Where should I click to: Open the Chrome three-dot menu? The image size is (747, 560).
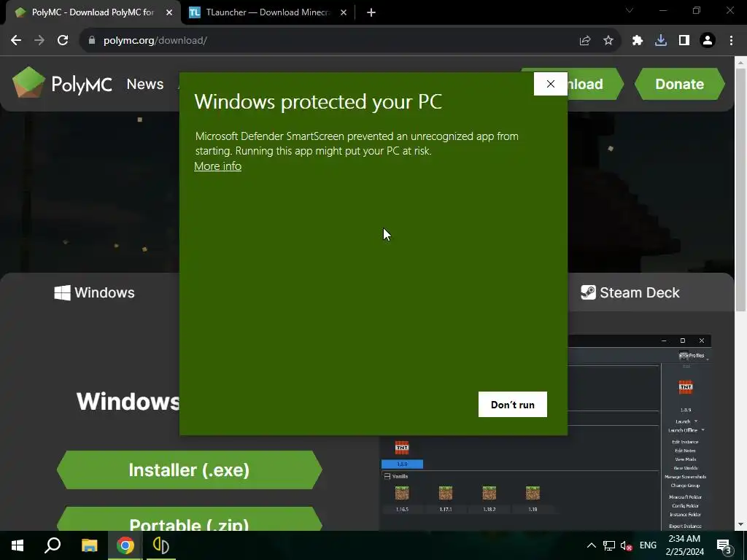(x=731, y=41)
